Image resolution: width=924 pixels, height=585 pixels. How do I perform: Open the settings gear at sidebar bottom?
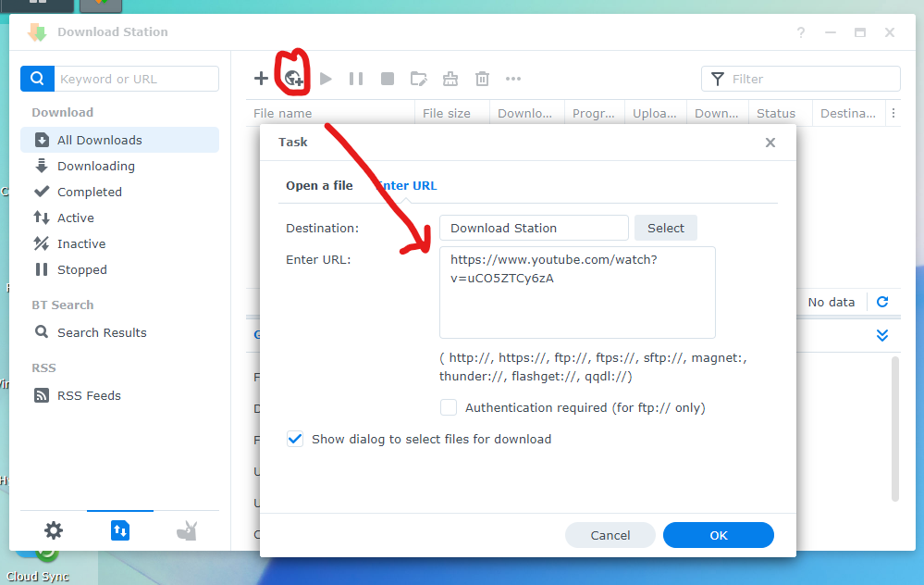(x=54, y=530)
